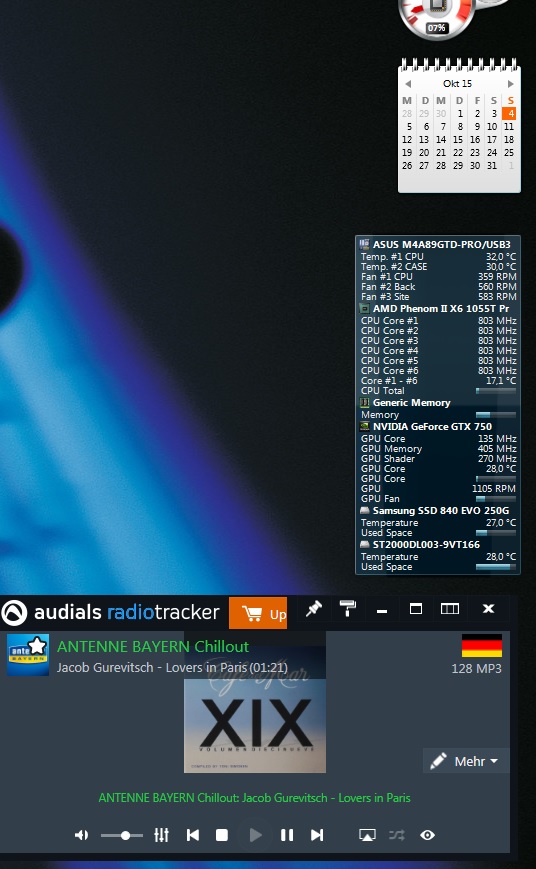Open the equalizer sliders icon

tap(161, 835)
